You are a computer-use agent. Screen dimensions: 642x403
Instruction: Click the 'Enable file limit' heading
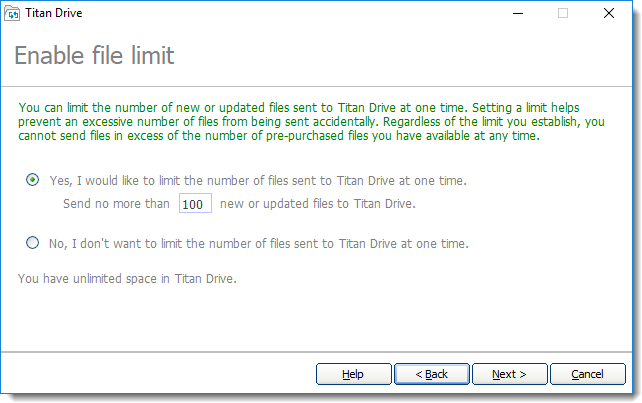(x=94, y=56)
